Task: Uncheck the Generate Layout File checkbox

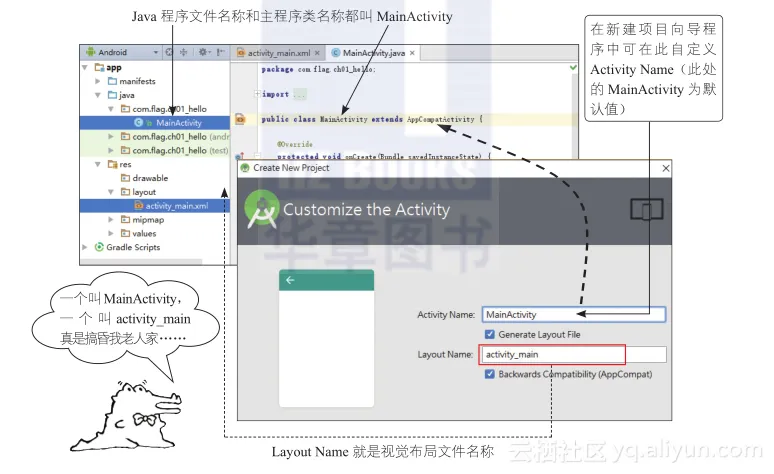Action: tap(490, 334)
